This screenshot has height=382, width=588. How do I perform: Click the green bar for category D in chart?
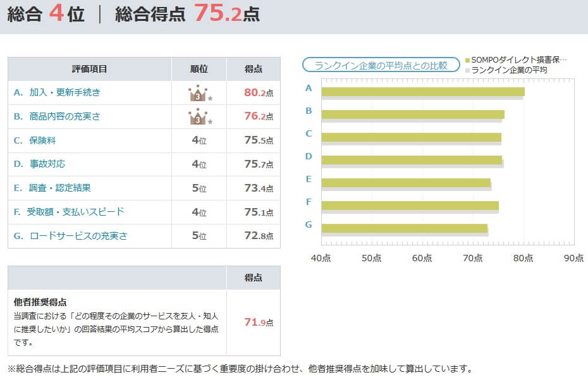point(411,160)
